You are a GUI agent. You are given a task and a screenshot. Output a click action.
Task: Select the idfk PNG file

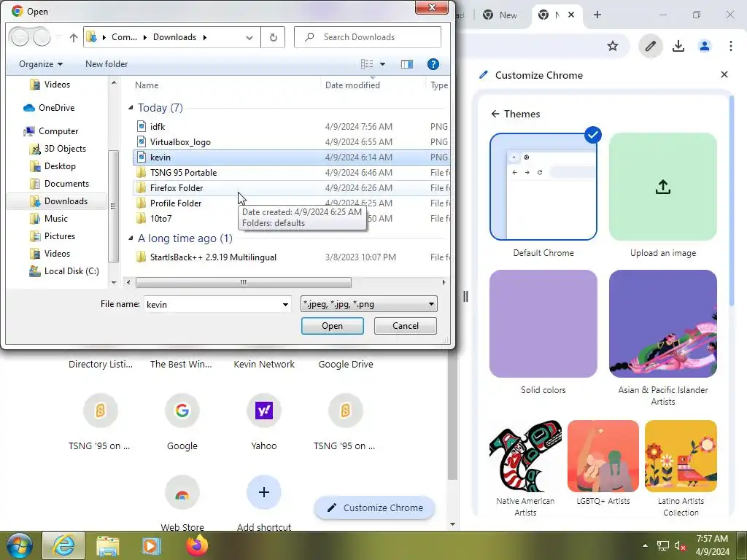coord(291,127)
